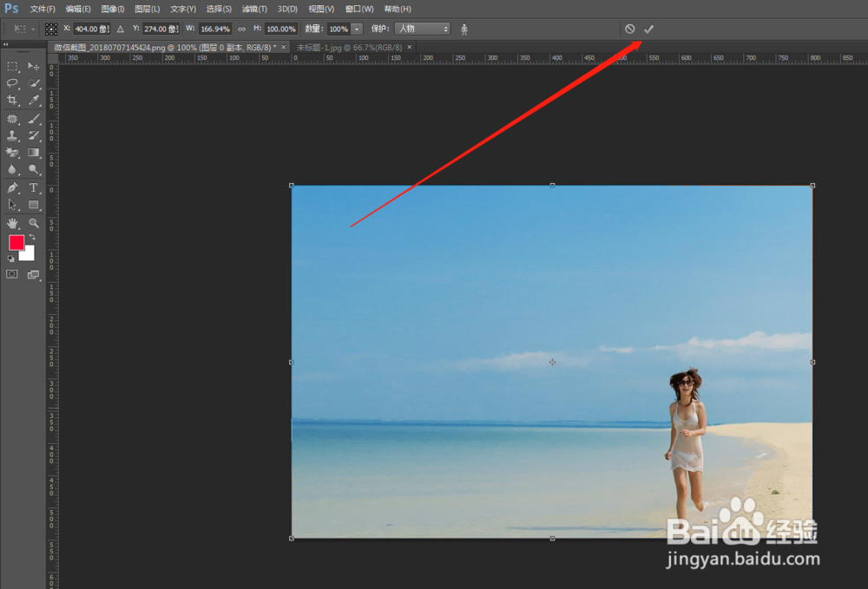This screenshot has height=589, width=868.
Task: Open the 窗口(W) menu
Action: tap(359, 9)
